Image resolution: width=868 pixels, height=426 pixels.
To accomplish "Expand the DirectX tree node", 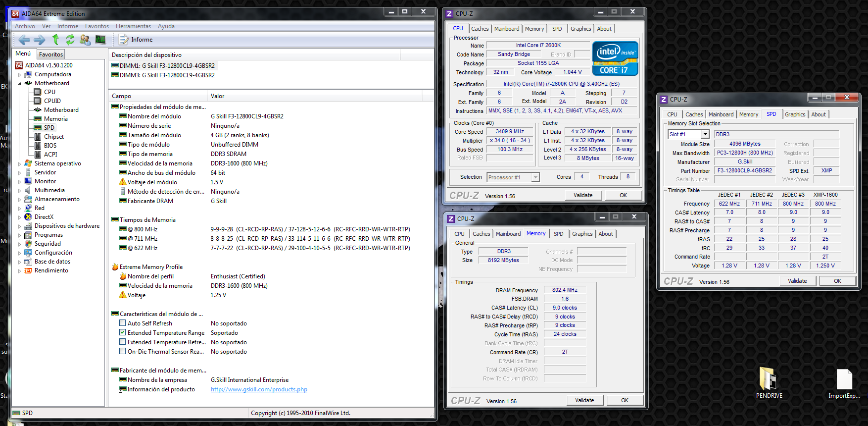I will click(x=19, y=217).
